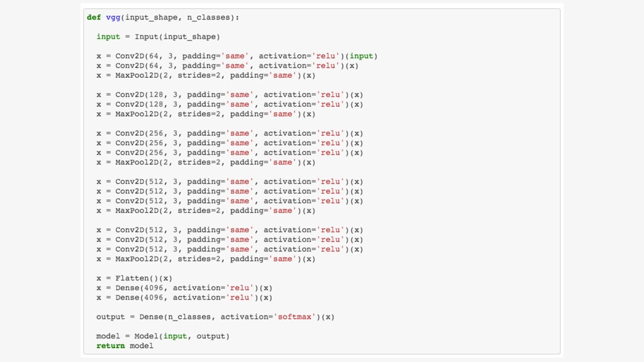Click the vgg function name in def line
This screenshot has height=362, width=644.
pos(113,17)
